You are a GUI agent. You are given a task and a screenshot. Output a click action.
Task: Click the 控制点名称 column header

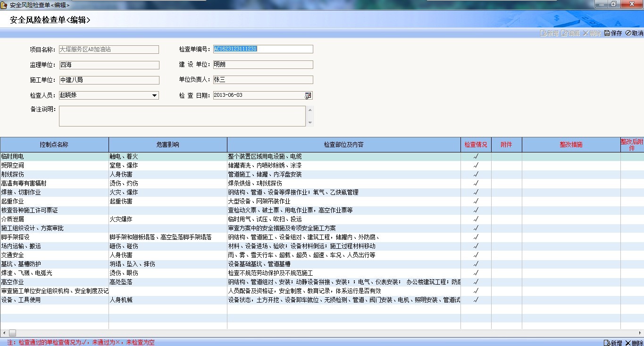[x=54, y=145]
